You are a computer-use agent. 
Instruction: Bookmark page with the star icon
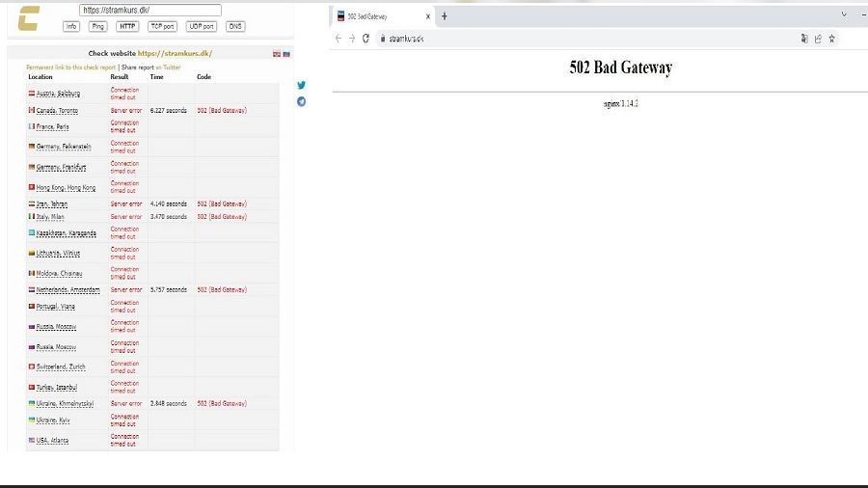[x=831, y=39]
